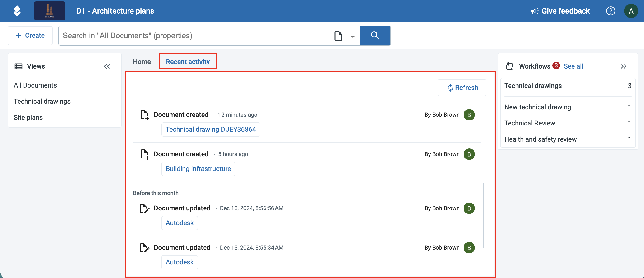
Task: Select the Recent activity tab
Action: [x=188, y=62]
